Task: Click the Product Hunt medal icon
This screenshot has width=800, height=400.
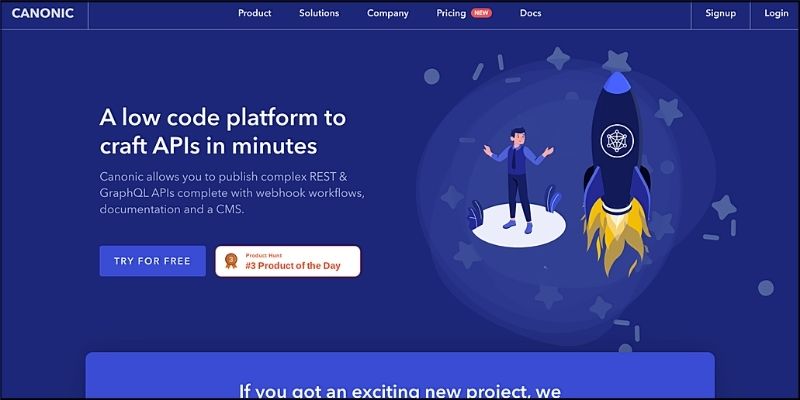Action: pyautogui.click(x=231, y=261)
